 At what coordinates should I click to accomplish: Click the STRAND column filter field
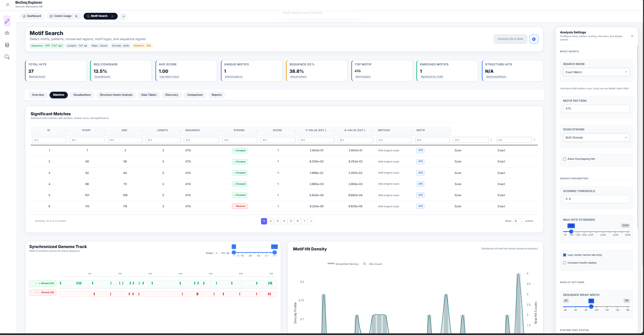[x=240, y=140]
